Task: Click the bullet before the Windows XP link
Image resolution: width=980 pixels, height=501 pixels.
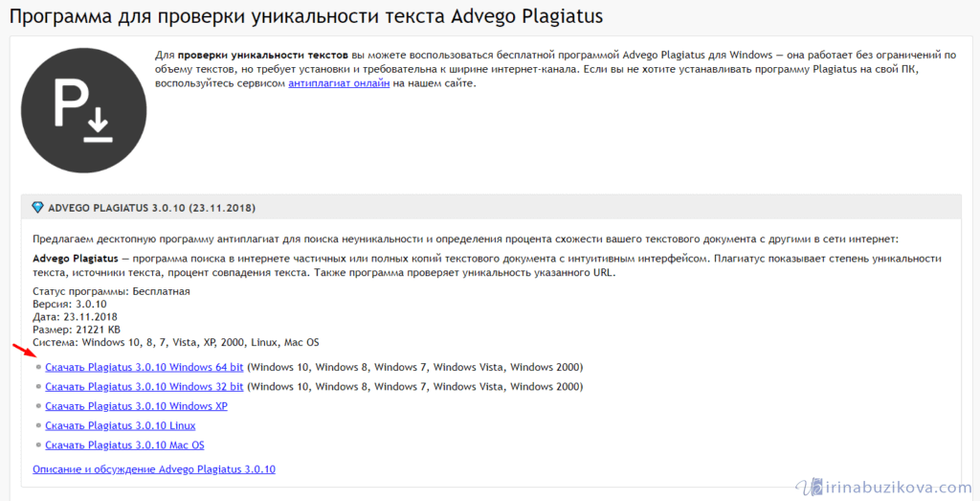Action: coord(38,406)
